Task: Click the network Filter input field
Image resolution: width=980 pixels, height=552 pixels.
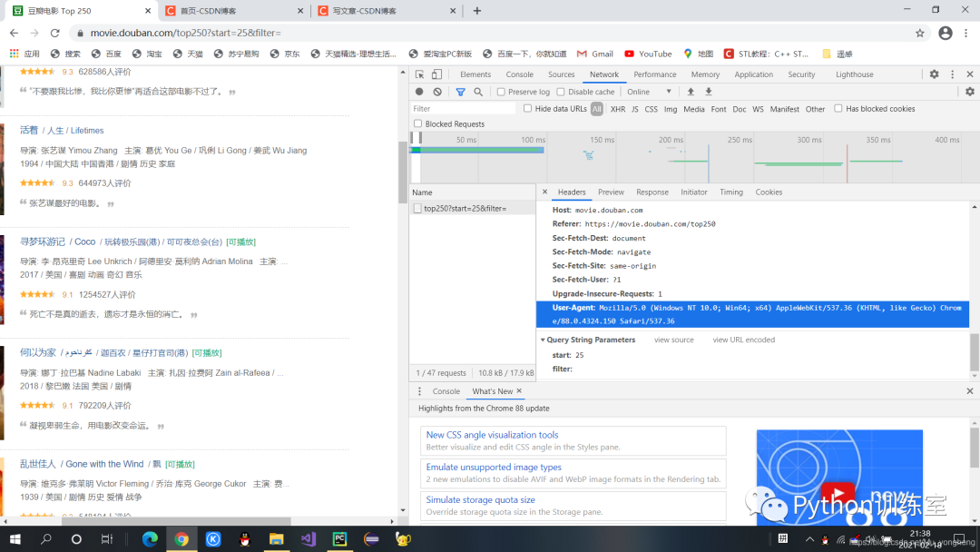Action: pyautogui.click(x=463, y=109)
